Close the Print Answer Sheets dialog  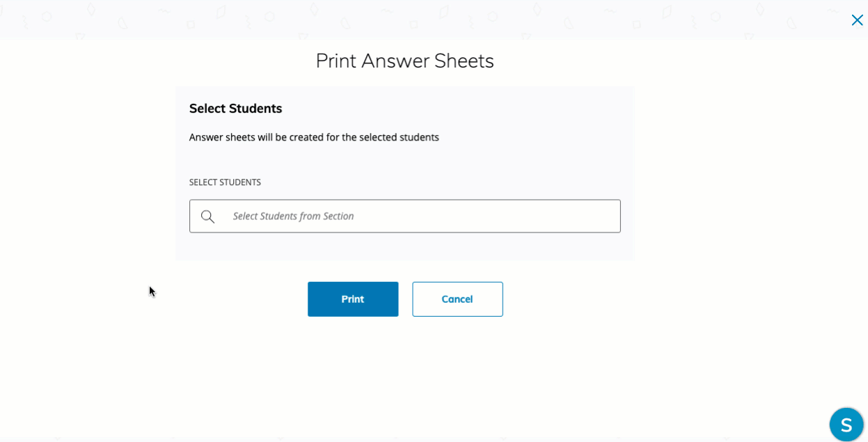[857, 20]
